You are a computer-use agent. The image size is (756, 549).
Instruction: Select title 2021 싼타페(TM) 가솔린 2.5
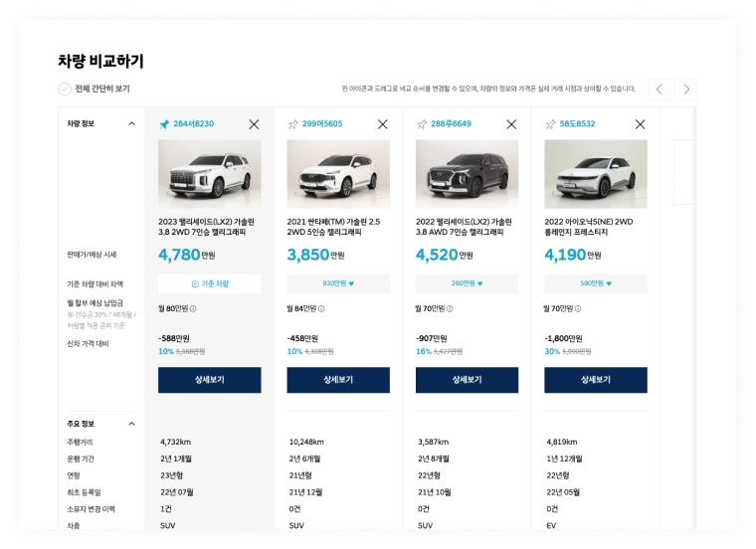(333, 227)
